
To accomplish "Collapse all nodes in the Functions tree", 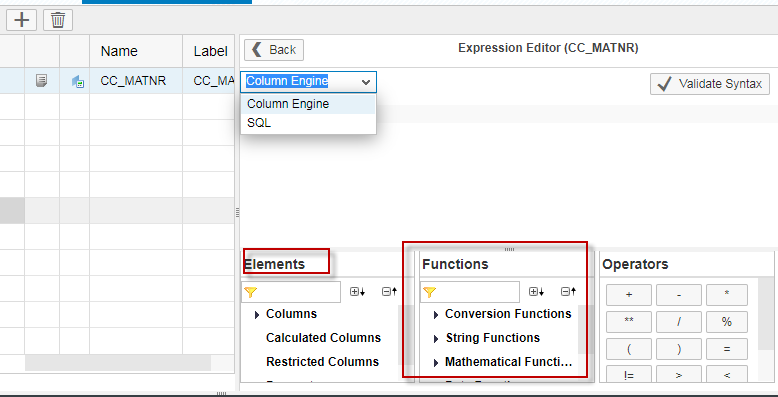I will tap(569, 292).
